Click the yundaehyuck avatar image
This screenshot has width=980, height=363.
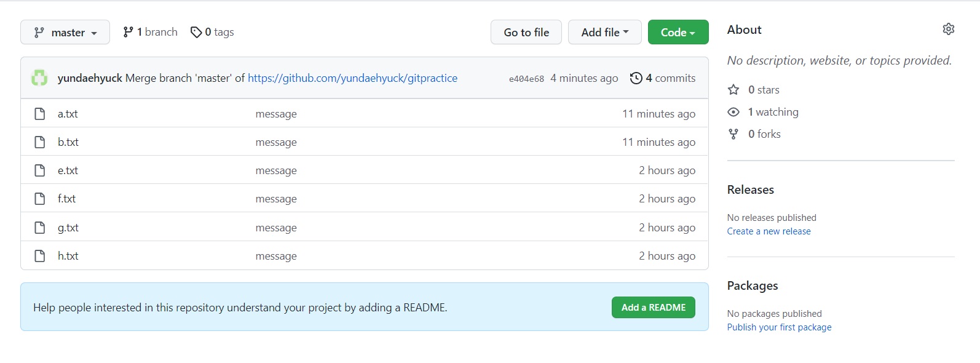point(39,78)
